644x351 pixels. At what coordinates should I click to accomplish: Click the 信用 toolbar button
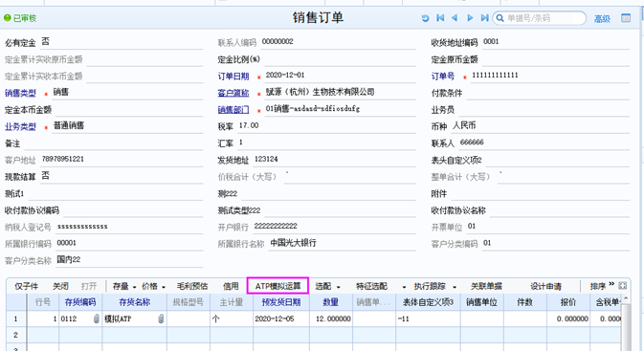[231, 286]
